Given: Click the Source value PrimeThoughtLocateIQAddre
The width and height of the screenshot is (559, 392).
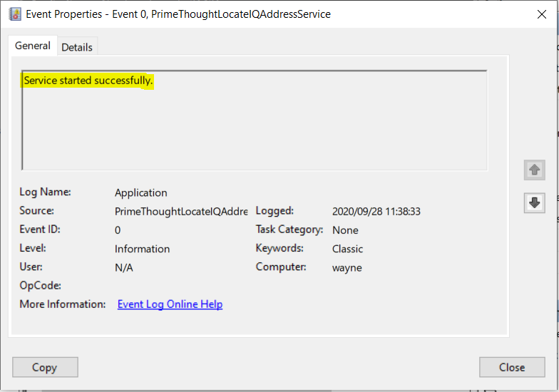Looking at the screenshot, I should pos(181,212).
